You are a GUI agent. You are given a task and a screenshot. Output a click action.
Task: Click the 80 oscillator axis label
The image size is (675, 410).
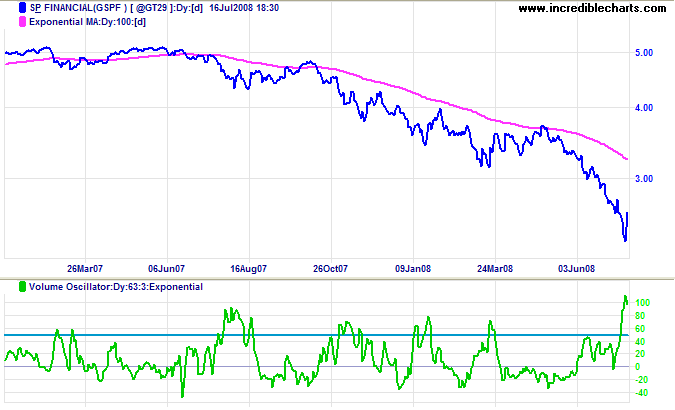(x=640, y=316)
